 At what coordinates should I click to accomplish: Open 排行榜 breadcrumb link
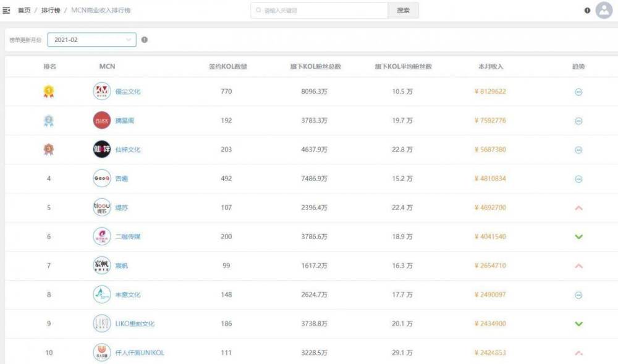pyautogui.click(x=51, y=11)
